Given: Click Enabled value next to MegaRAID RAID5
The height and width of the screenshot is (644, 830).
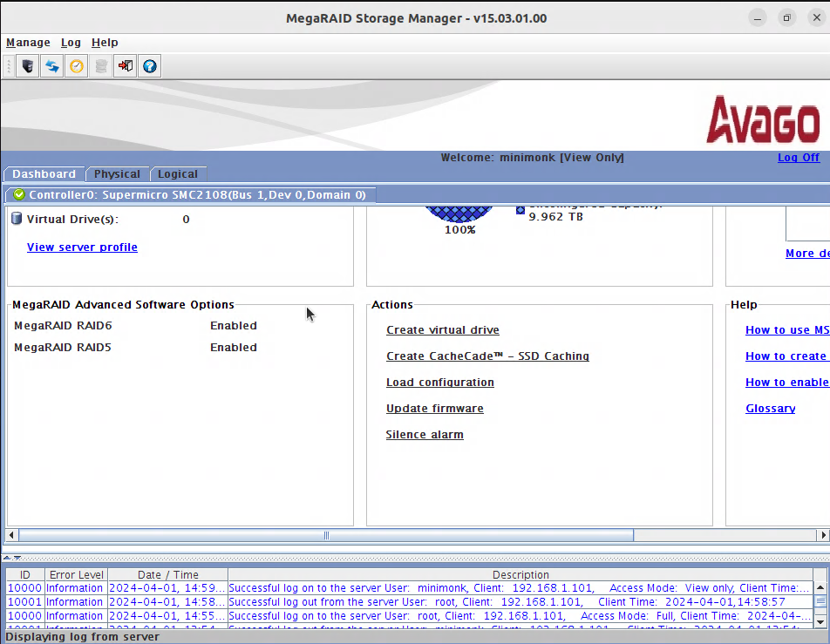Looking at the screenshot, I should tap(234, 347).
